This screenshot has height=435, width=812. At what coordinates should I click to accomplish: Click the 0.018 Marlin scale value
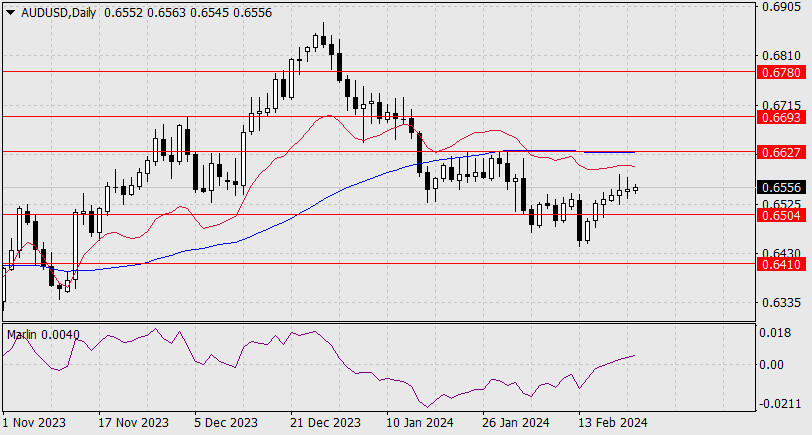click(775, 332)
